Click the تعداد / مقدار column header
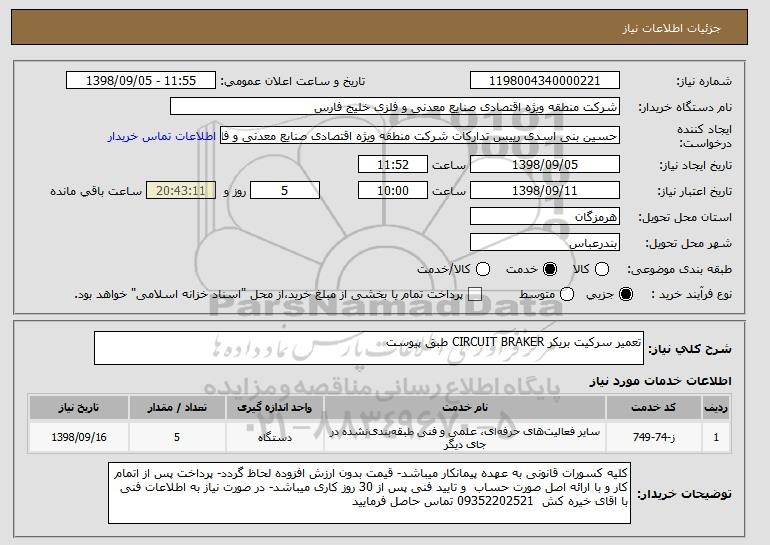This screenshot has width=770, height=545. [x=177, y=408]
